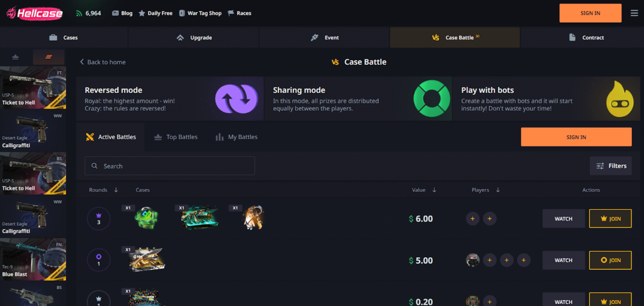Go to War Tag Shop
Viewport: 644px width, 306px height.
click(200, 13)
